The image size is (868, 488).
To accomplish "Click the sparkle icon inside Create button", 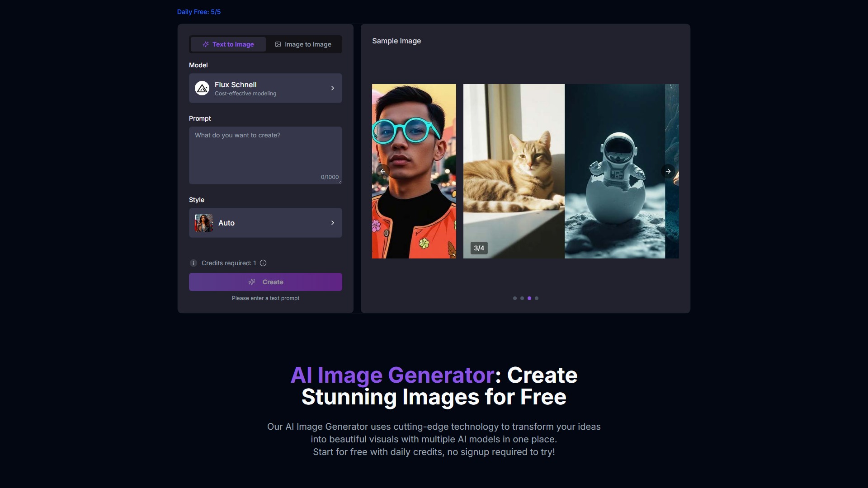I will click(252, 282).
